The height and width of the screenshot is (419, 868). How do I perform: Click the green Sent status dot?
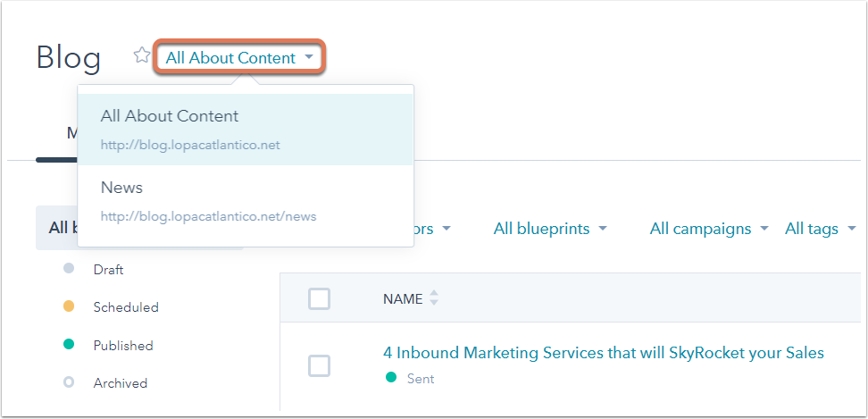[391, 378]
